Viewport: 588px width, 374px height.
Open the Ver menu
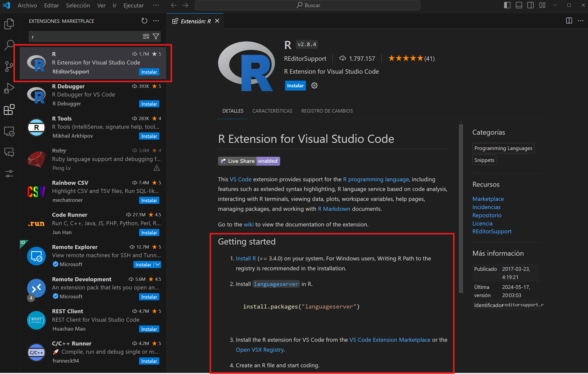[101, 5]
